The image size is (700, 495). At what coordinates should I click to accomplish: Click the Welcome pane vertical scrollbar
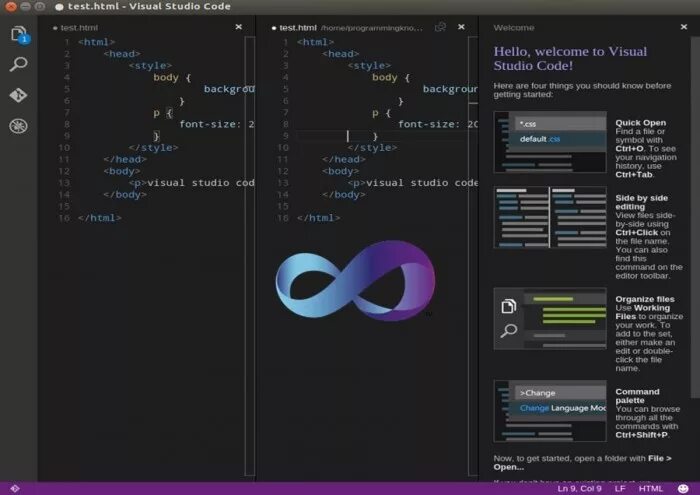[x=695, y=217]
